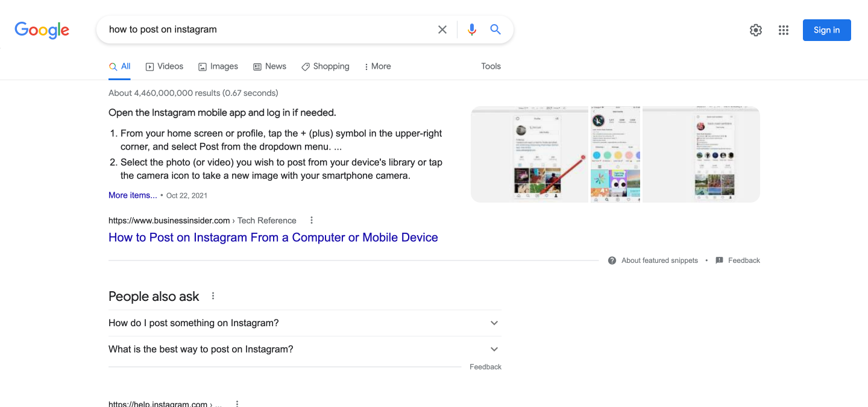Click the Google logo
868x407 pixels.
tap(42, 30)
